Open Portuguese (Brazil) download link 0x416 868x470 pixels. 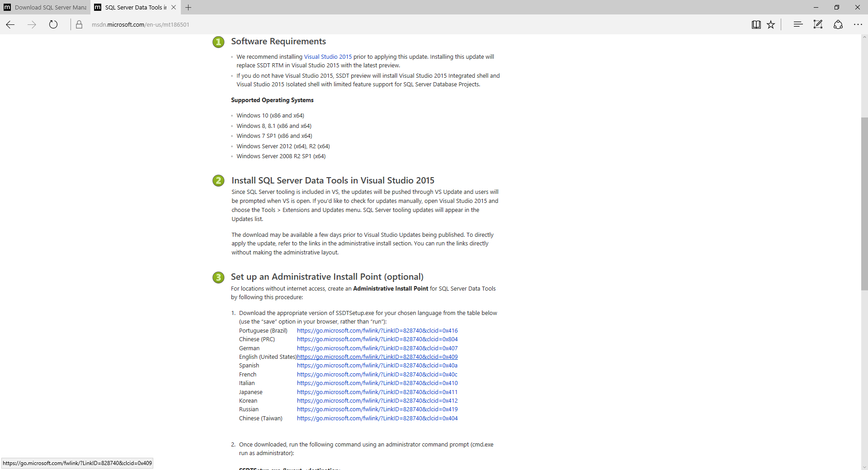tap(377, 331)
